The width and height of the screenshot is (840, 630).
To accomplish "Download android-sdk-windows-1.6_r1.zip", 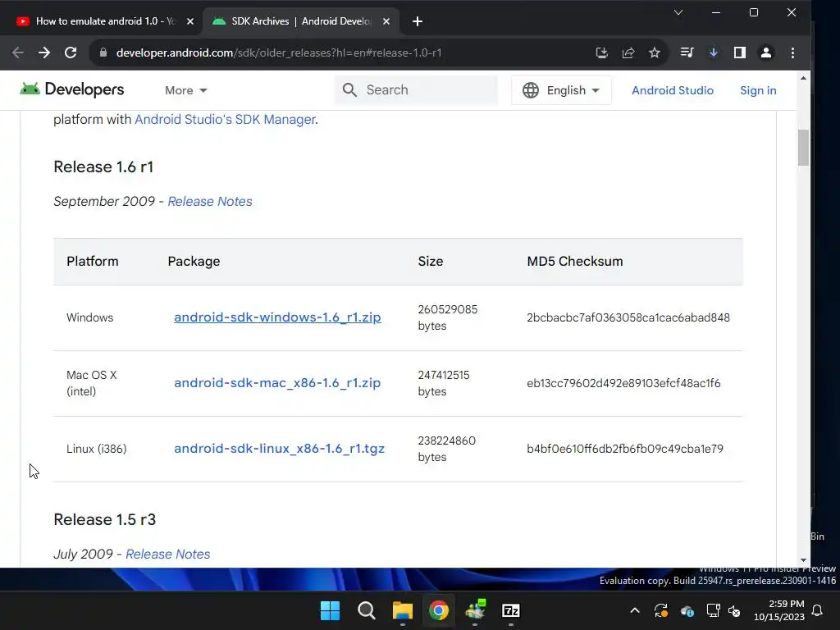I will tap(277, 317).
